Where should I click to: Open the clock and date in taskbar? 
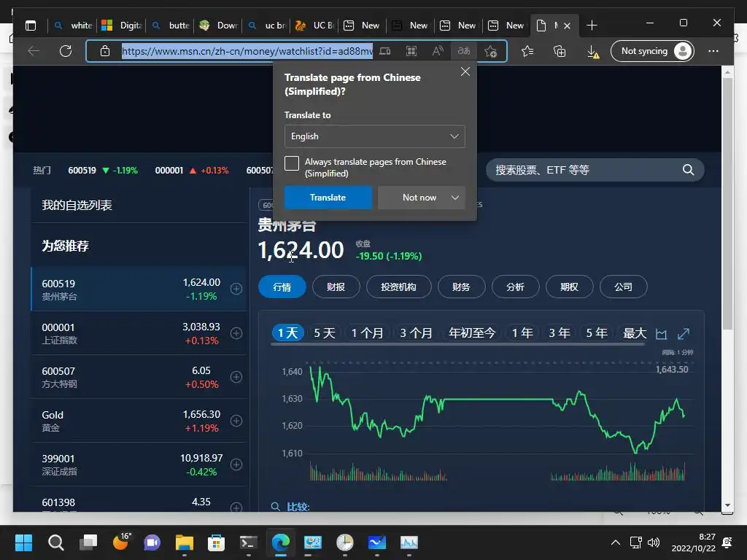click(x=693, y=542)
